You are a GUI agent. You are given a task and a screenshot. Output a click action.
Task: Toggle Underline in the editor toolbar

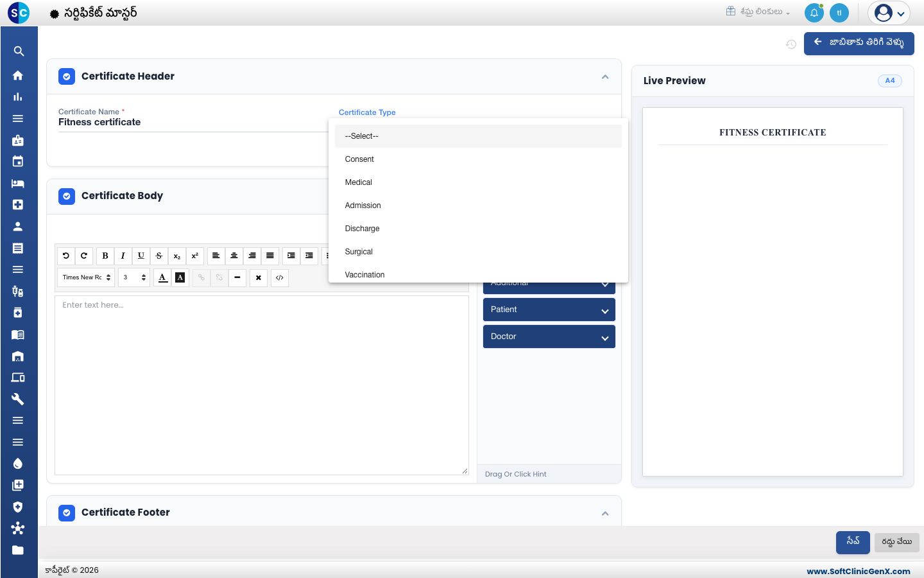point(141,256)
